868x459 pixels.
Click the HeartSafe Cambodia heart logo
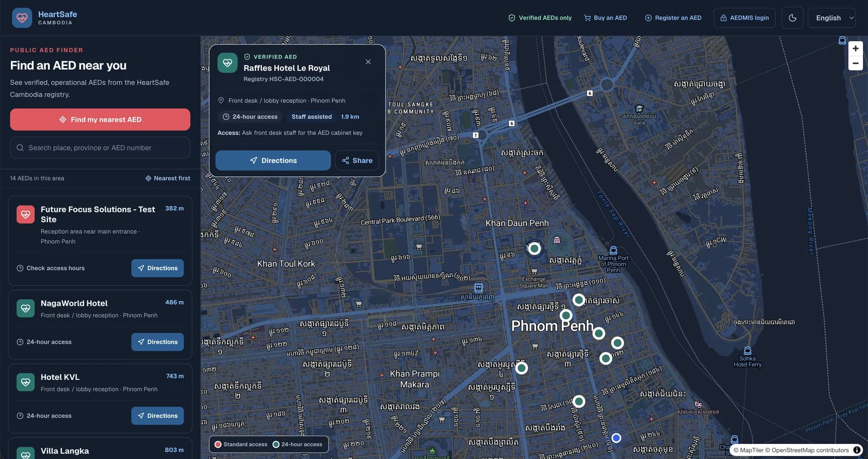pyautogui.click(x=22, y=18)
